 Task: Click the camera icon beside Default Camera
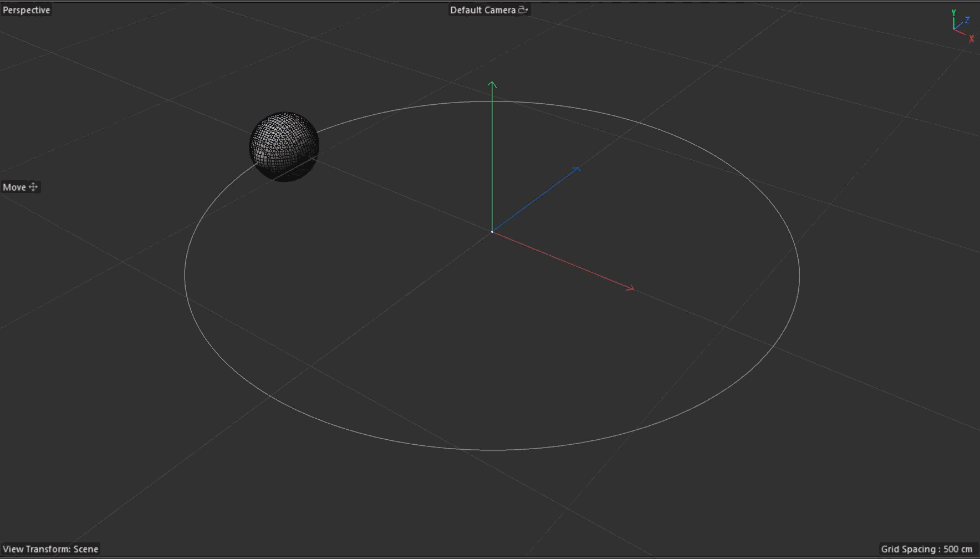point(523,10)
